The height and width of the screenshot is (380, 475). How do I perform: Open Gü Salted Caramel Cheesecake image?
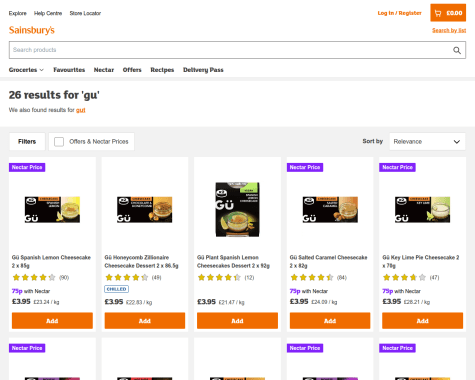click(x=330, y=210)
